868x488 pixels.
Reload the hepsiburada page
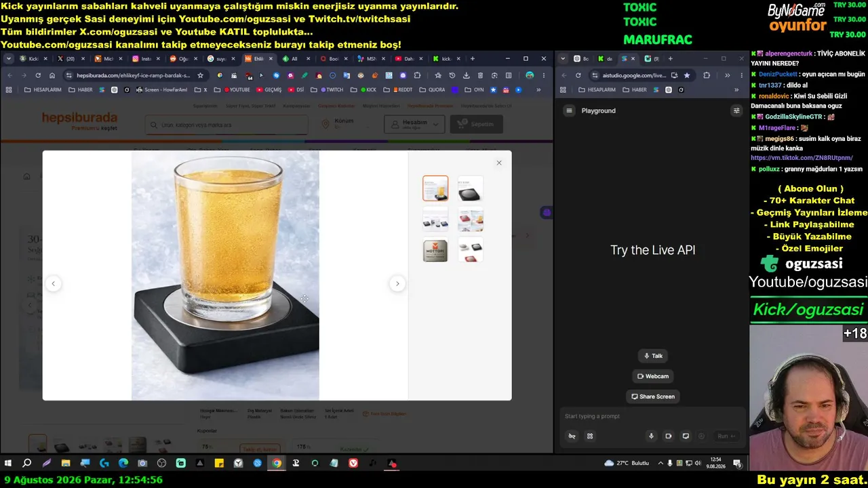(38, 75)
